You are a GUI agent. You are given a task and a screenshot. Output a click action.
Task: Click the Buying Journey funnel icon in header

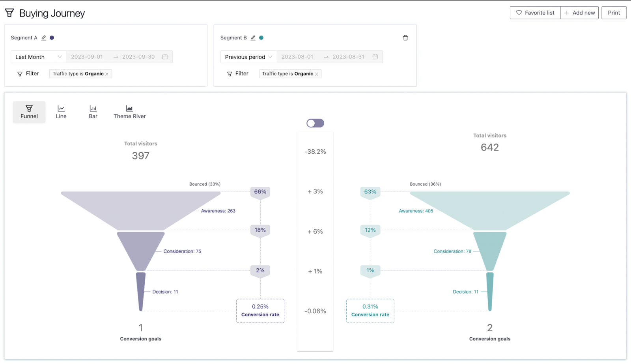coord(9,13)
